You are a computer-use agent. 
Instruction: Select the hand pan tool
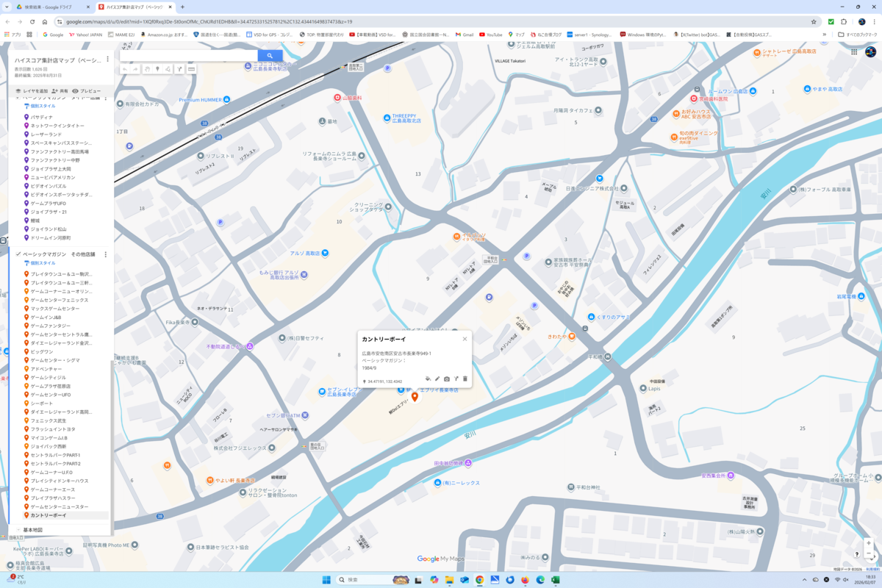click(x=147, y=69)
